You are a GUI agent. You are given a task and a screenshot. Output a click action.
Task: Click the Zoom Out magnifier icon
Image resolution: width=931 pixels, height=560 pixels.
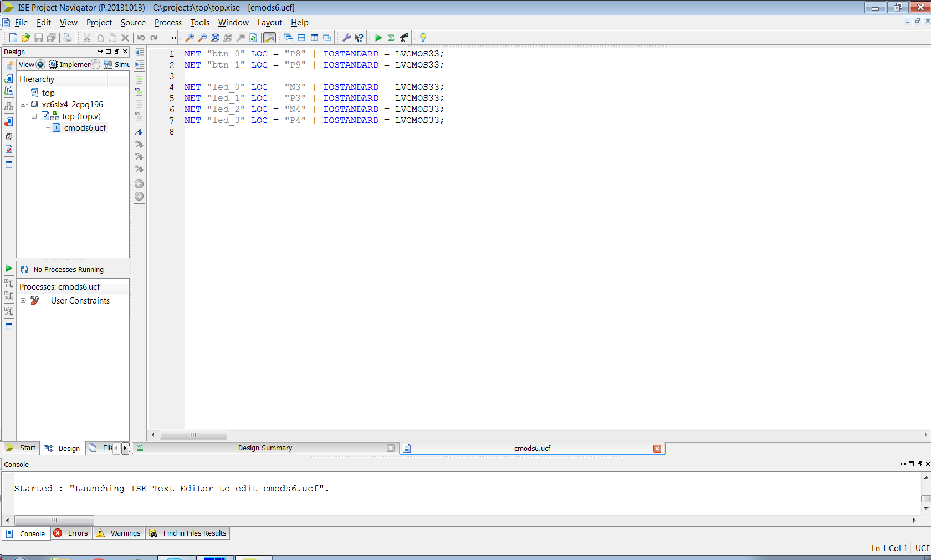coord(202,38)
